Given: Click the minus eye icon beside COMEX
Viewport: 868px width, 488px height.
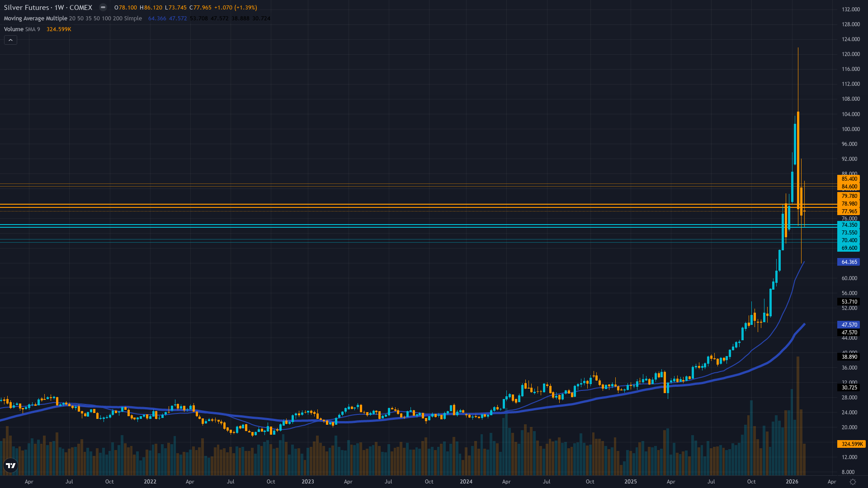Looking at the screenshot, I should [103, 7].
